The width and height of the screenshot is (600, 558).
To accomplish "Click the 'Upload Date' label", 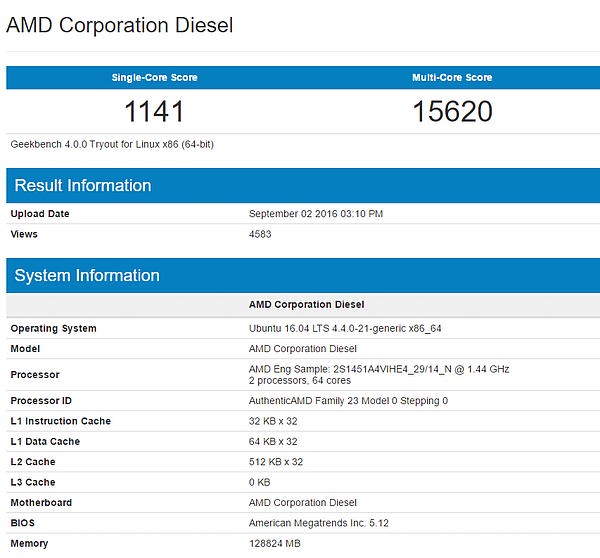I will pos(40,214).
